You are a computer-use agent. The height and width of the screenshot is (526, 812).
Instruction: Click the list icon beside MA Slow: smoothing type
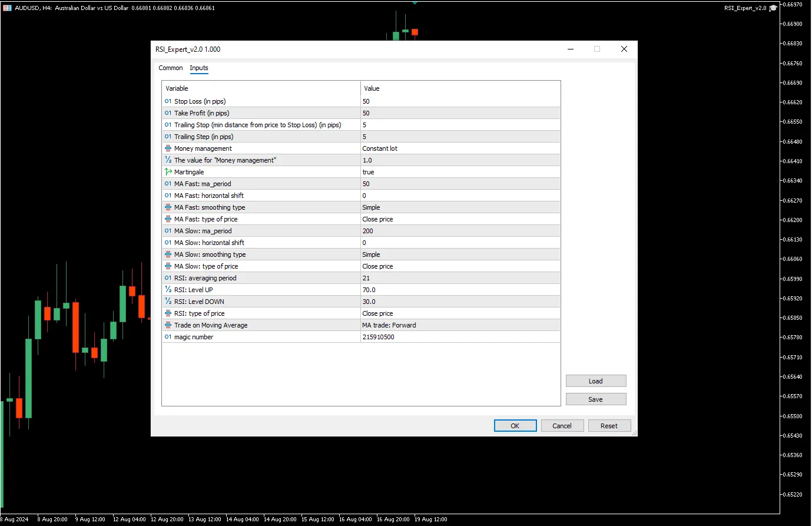click(x=167, y=254)
